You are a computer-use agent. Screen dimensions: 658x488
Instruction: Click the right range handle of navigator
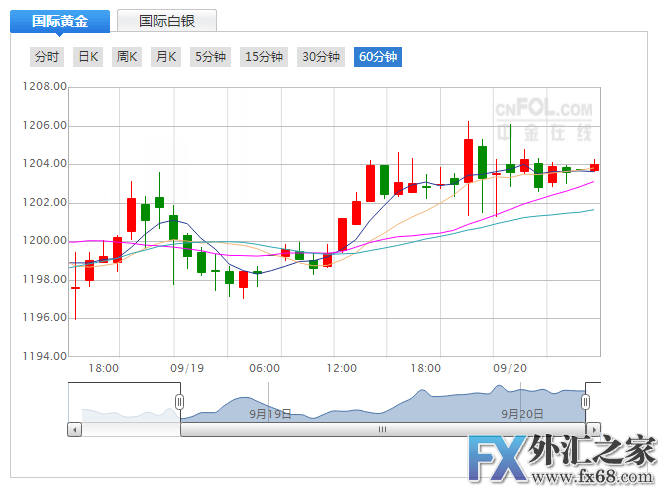(586, 401)
